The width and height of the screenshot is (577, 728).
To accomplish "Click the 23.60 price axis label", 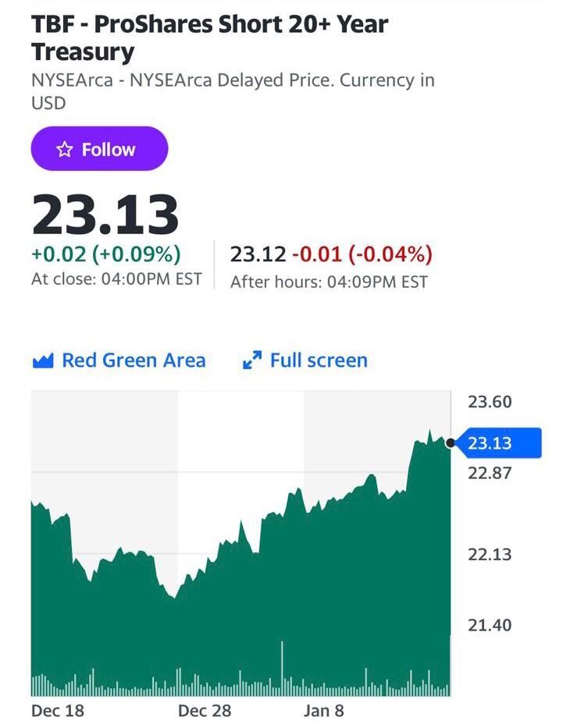I will tap(490, 403).
